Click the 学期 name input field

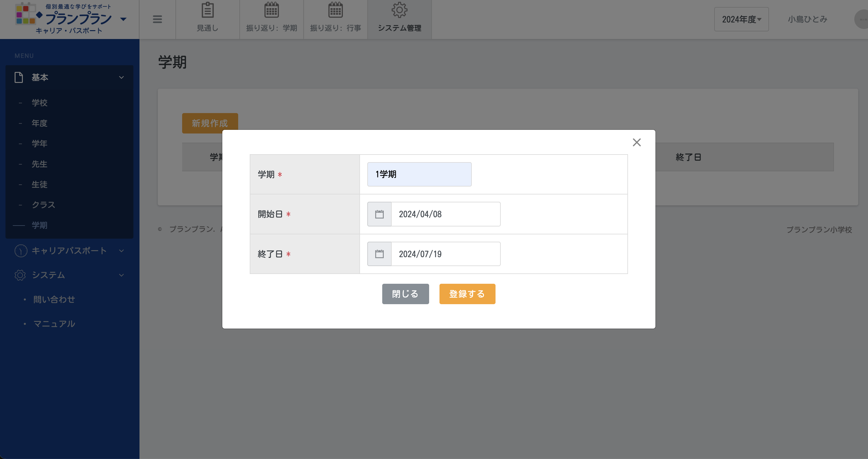pyautogui.click(x=419, y=174)
